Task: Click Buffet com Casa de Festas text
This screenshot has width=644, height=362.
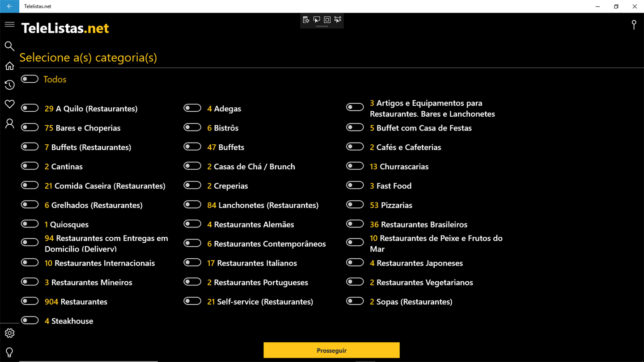Action: pos(421,128)
